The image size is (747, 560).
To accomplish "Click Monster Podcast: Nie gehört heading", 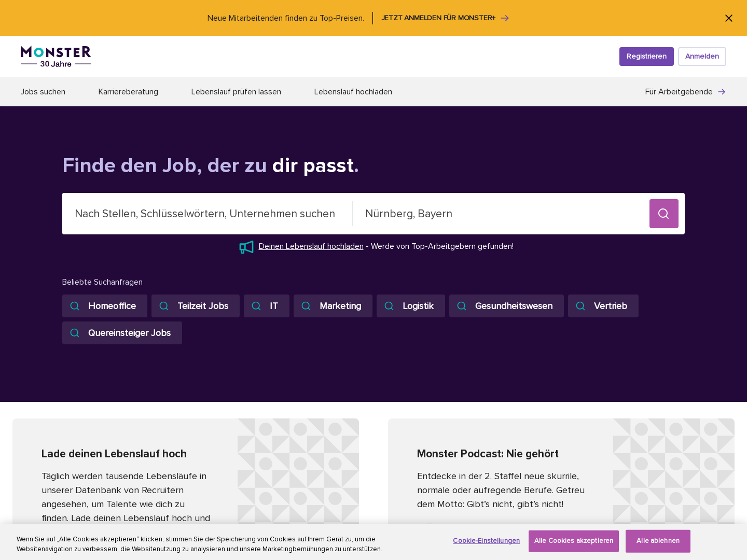I will [488, 454].
